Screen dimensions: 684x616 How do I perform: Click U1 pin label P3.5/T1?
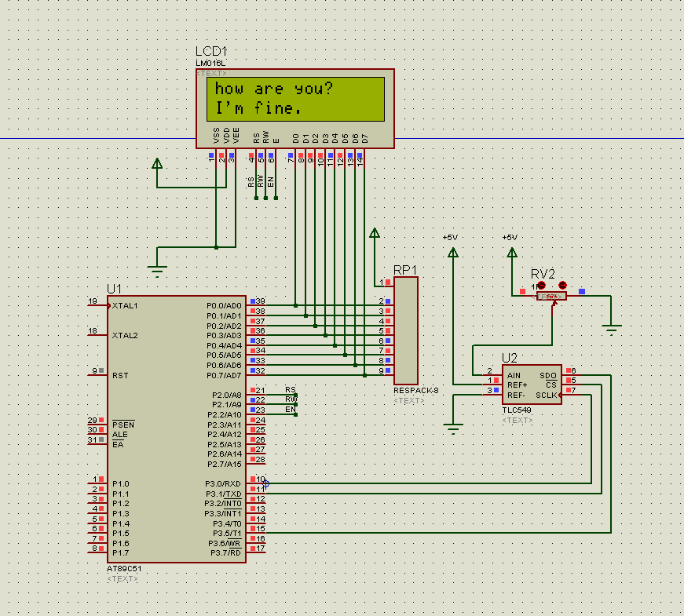coord(227,533)
